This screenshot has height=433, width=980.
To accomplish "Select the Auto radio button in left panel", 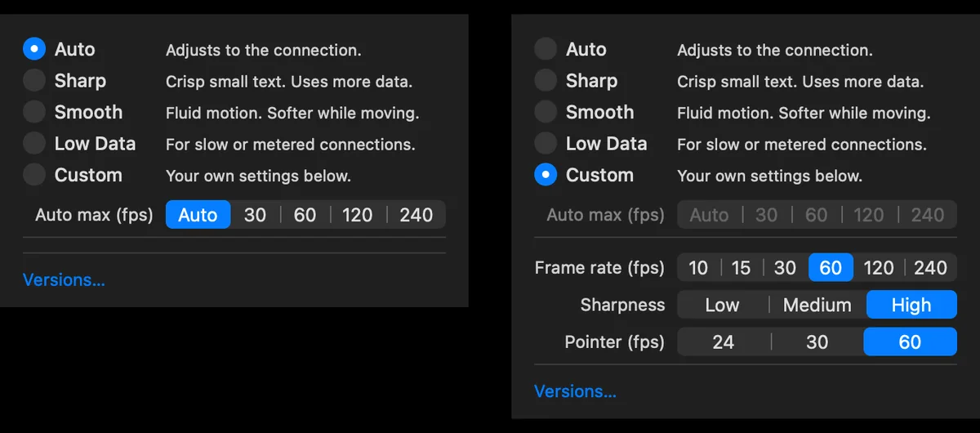I will pos(34,49).
